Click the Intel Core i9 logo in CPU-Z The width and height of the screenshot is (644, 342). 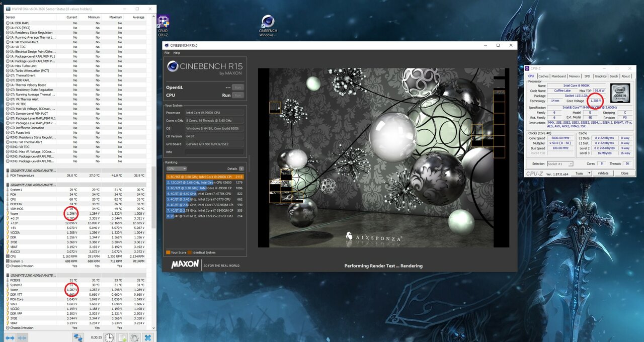click(620, 94)
